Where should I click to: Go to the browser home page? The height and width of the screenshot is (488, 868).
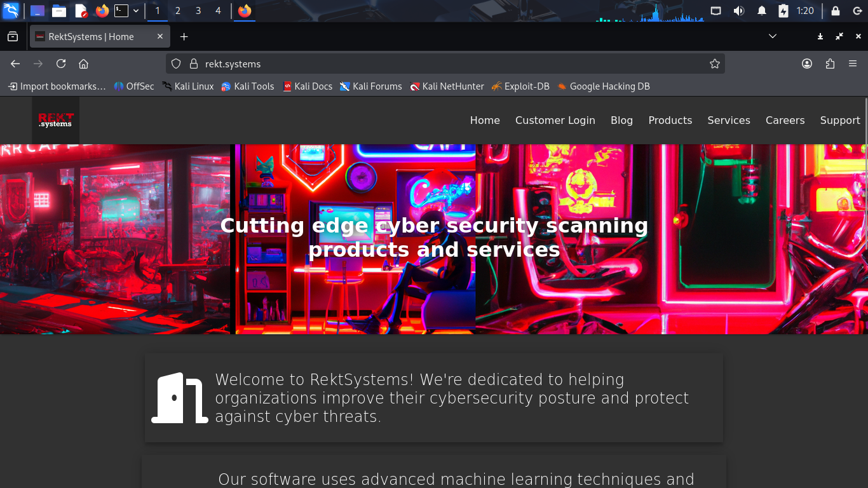[x=83, y=64]
